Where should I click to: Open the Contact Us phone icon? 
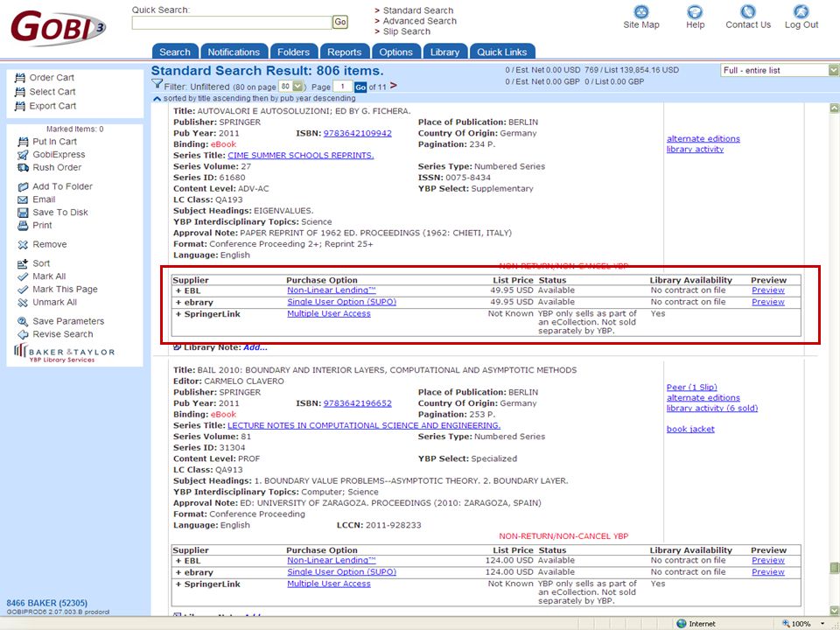tap(748, 11)
